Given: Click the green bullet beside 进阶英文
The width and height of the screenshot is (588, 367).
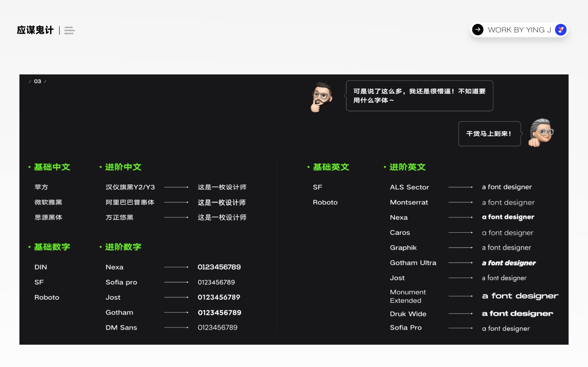Looking at the screenshot, I should [x=384, y=167].
